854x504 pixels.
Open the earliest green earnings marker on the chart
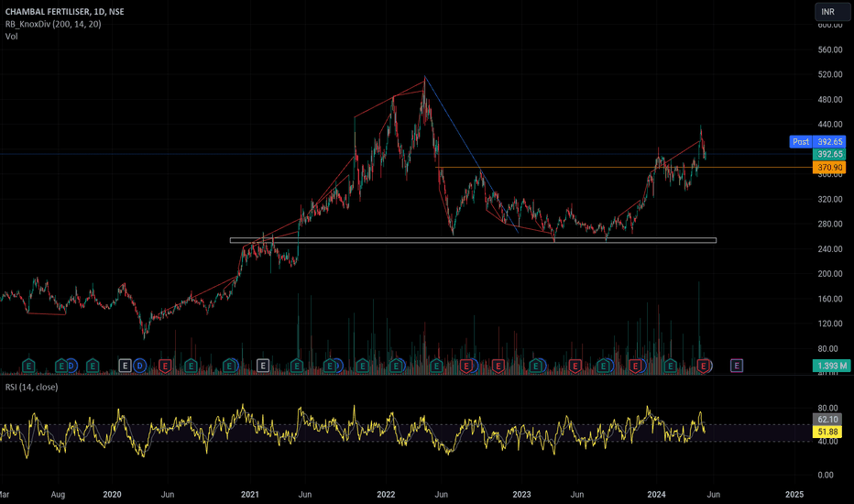[28, 367]
